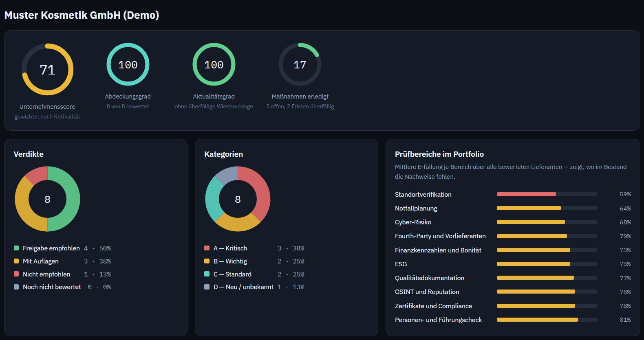This screenshot has height=340, width=644.
Task: Click the Finanzkennzahlen und Bonität progress bar
Action: [547, 250]
